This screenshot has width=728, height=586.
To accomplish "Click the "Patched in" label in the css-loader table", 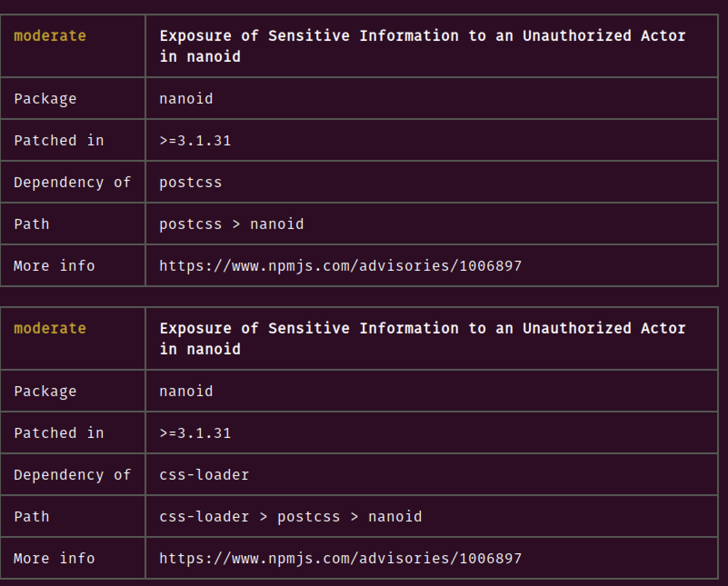I will (x=59, y=433).
